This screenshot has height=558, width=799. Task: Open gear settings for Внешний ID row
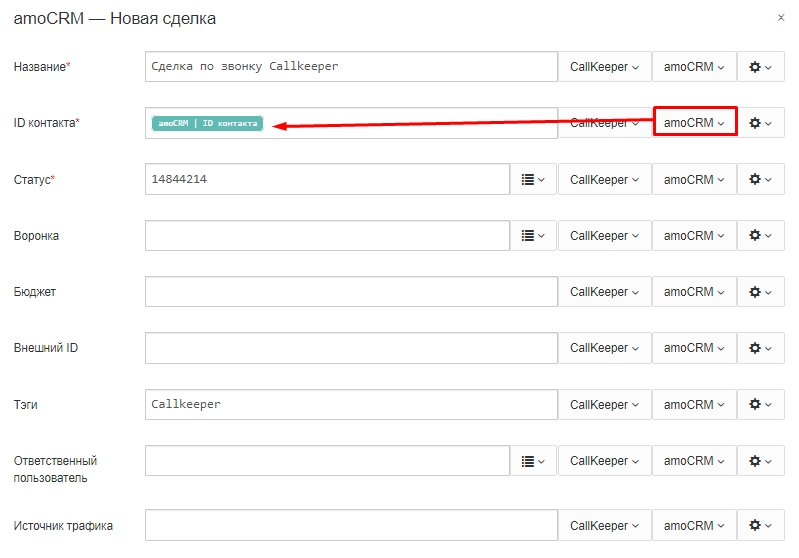760,348
